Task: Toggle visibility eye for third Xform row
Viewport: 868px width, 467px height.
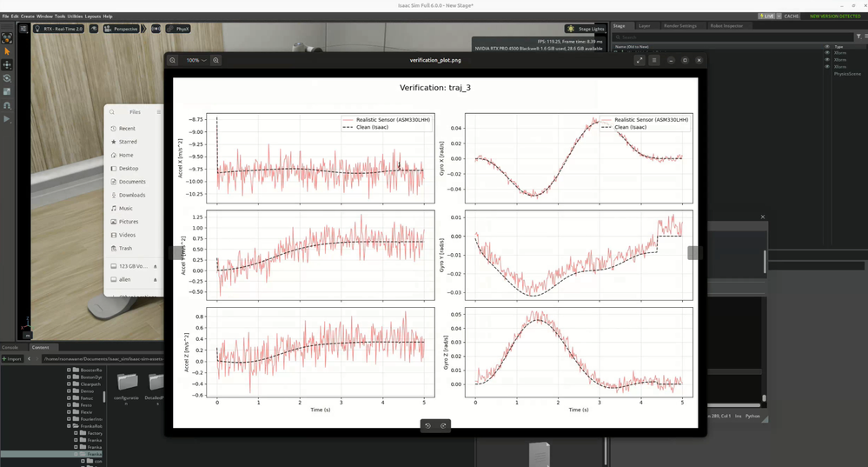Action: coord(827,66)
